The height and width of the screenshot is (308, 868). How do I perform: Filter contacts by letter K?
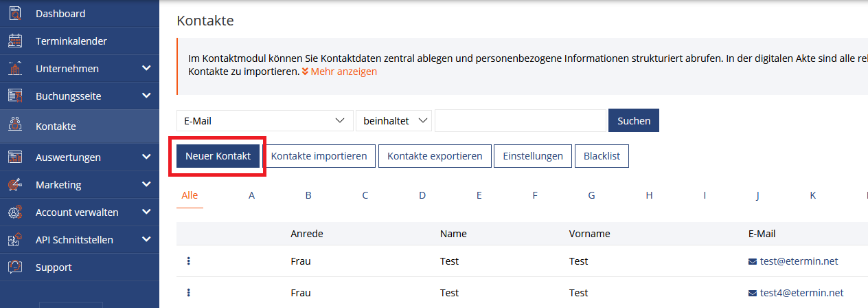pyautogui.click(x=812, y=195)
